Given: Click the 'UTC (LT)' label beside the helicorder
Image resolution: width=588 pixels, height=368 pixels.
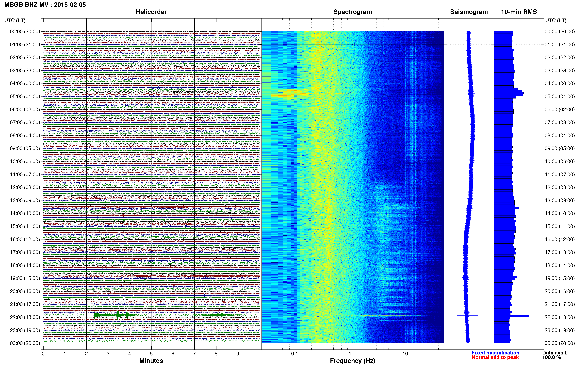Looking at the screenshot, I should coord(15,20).
